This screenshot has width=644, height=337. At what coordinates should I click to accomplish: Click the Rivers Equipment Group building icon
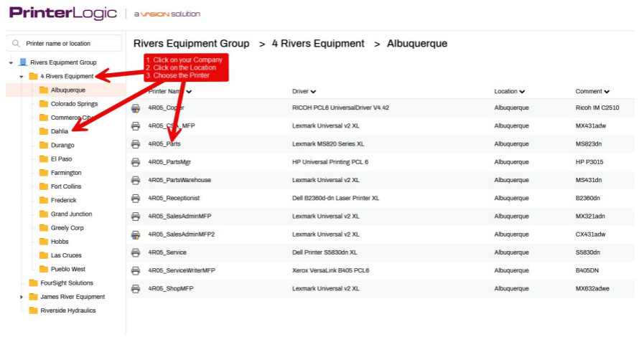[x=23, y=62]
